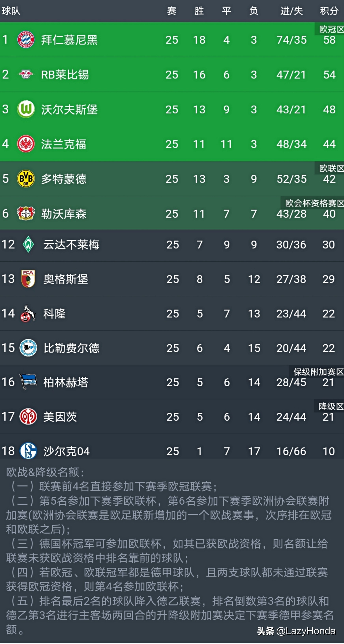Tap the RB Leipzig logo
This screenshot has width=344, height=644.
26,74
